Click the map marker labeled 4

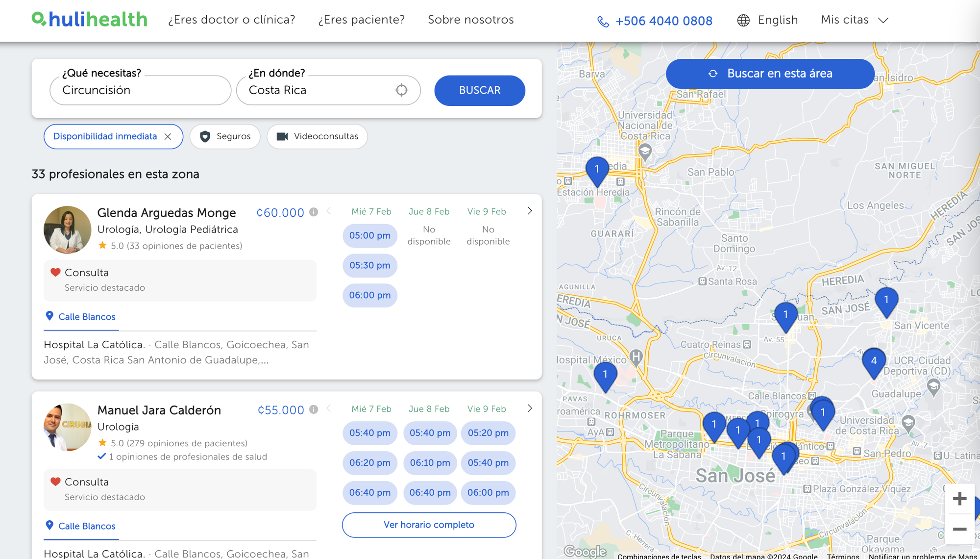pos(874,361)
